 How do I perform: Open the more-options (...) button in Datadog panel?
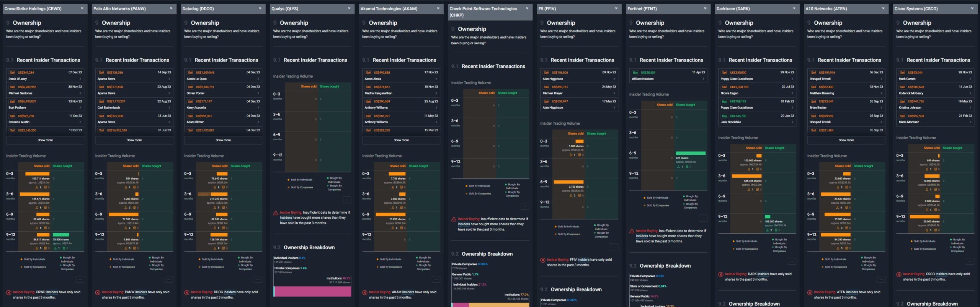point(258,279)
